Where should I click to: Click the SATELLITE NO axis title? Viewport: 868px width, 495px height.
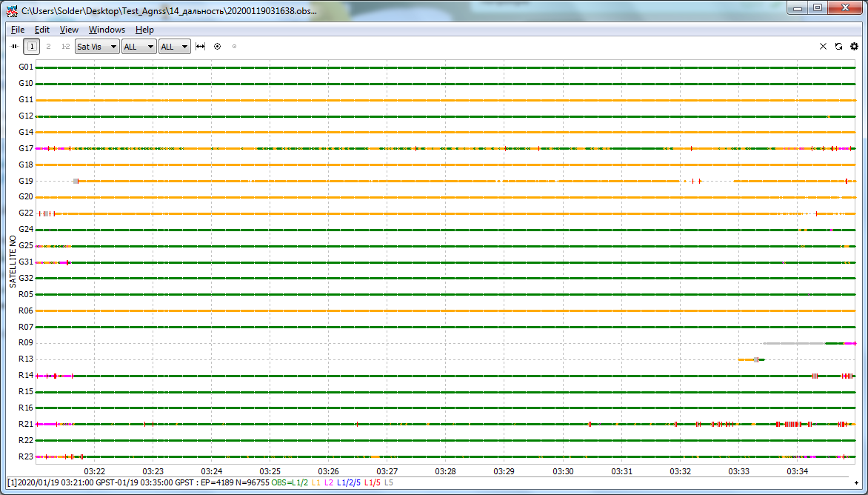[13, 262]
